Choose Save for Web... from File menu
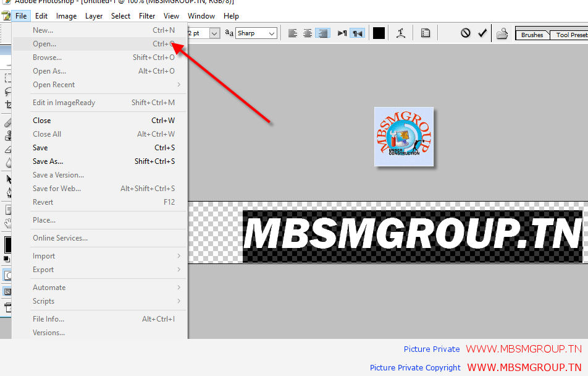Screen dimensions: 588x376 coord(99,188)
